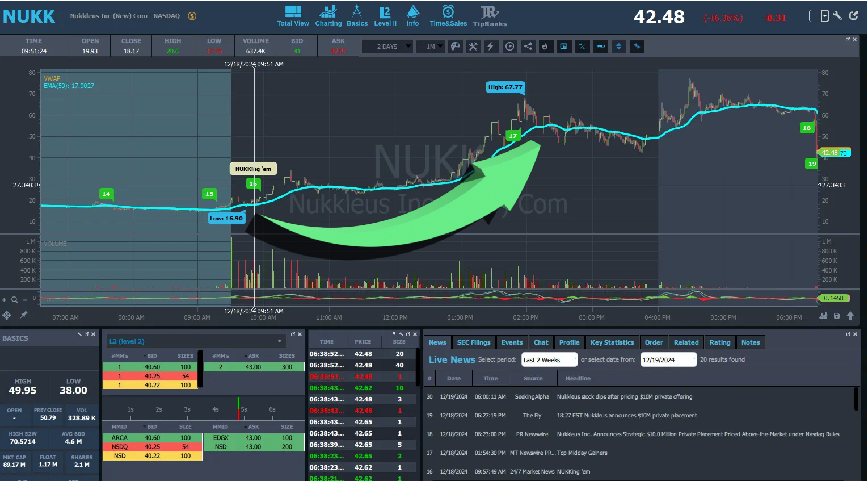Switch to the Order tab
This screenshot has height=481, width=868.
654,342
